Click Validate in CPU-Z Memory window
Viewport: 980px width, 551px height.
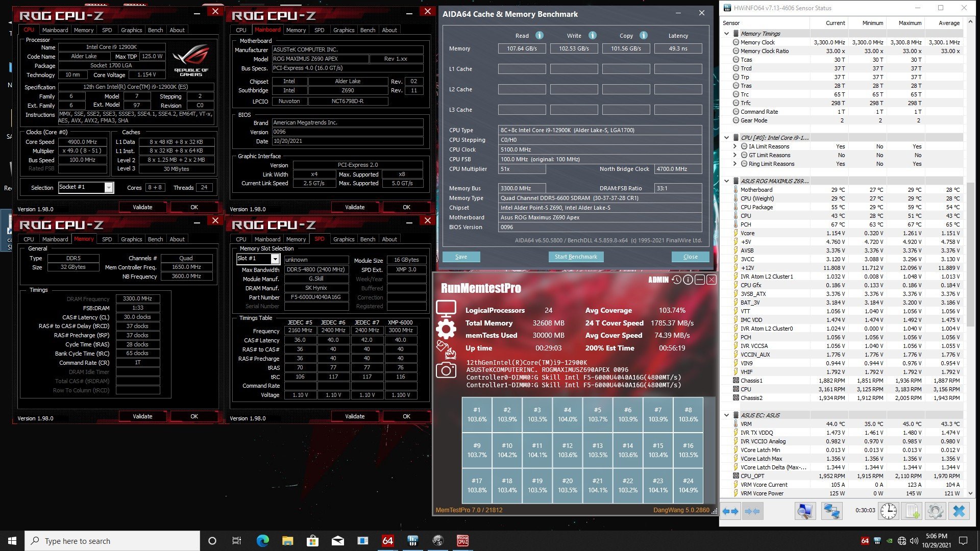point(142,416)
